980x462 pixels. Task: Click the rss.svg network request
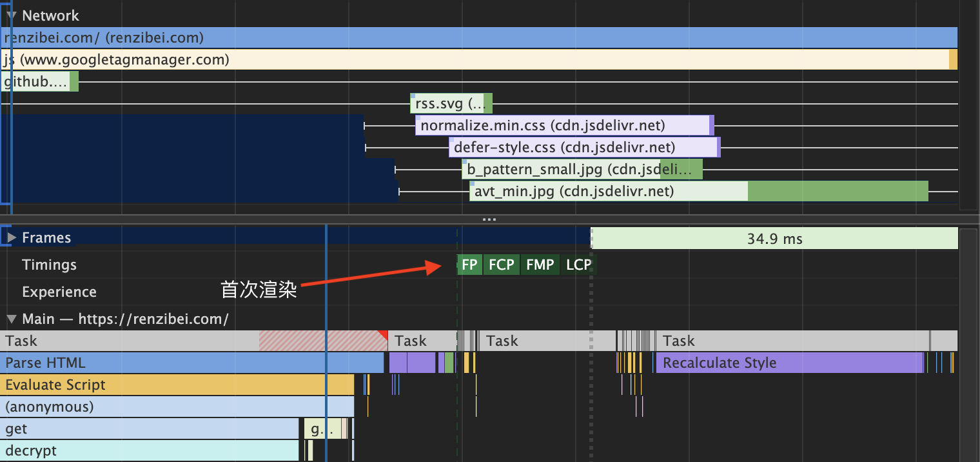[x=450, y=103]
